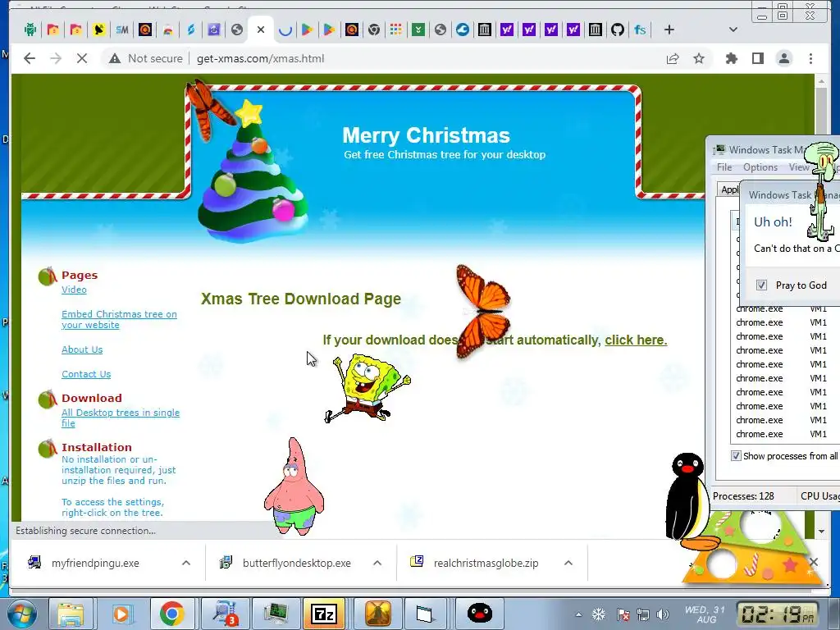Click the Christmas tree image in banner
Screen dimensions: 840x630
coord(252,172)
